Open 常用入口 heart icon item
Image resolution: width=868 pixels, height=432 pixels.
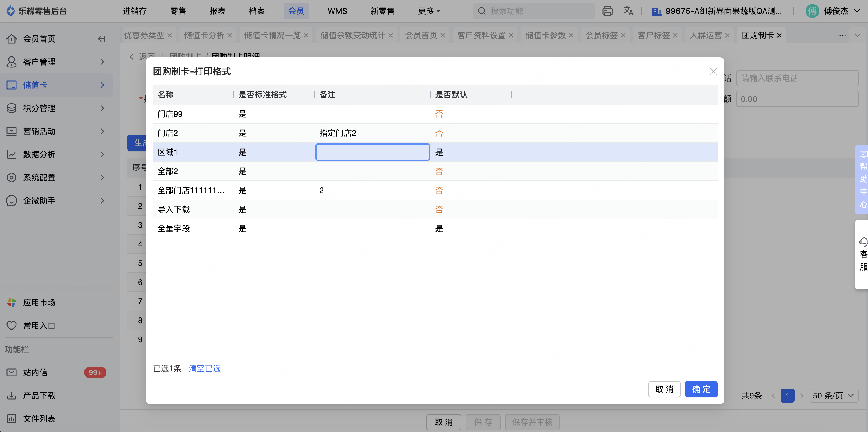[39, 326]
